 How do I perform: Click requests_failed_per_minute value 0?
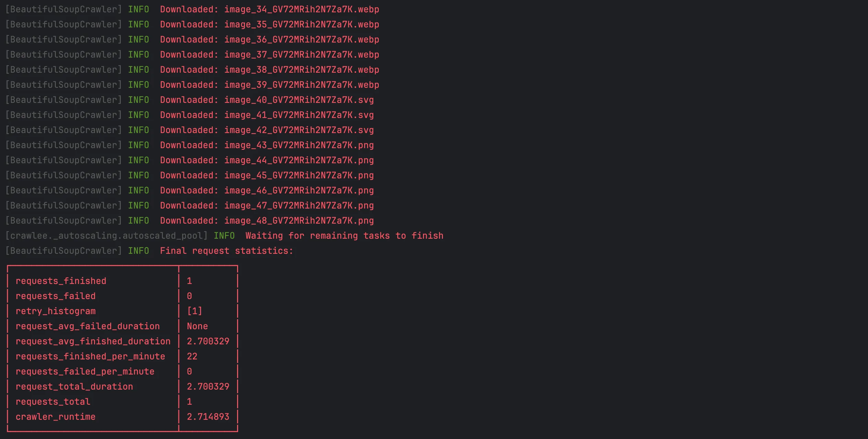189,371
